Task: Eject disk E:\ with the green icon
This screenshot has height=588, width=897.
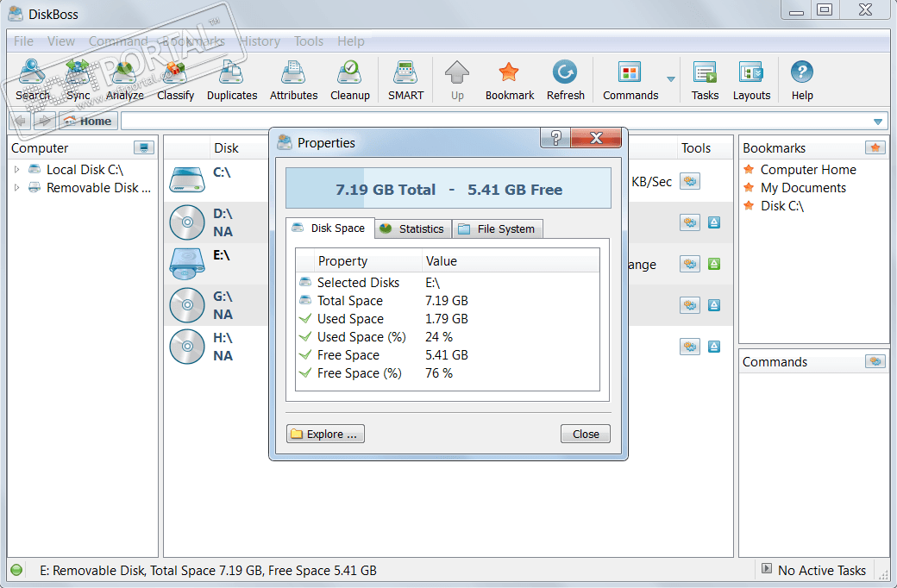Action: tap(714, 264)
